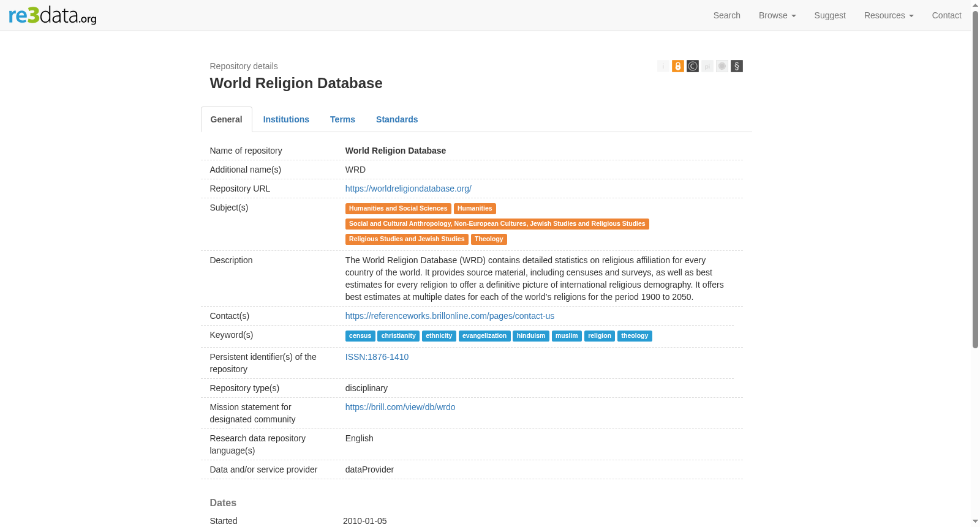Click the language value 'English'
Image resolution: width=980 pixels, height=527 pixels.
pyautogui.click(x=359, y=438)
